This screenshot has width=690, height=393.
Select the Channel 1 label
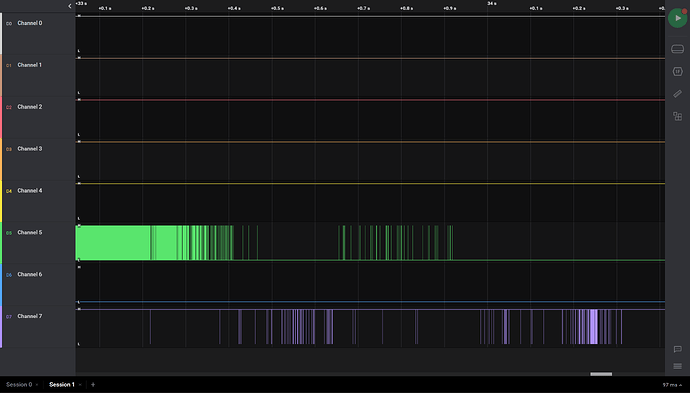click(29, 65)
